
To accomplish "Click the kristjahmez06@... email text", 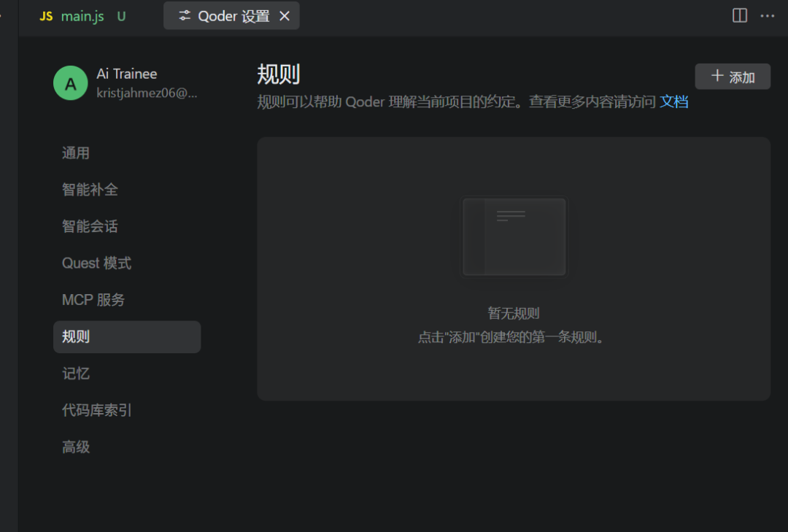I will (x=147, y=93).
